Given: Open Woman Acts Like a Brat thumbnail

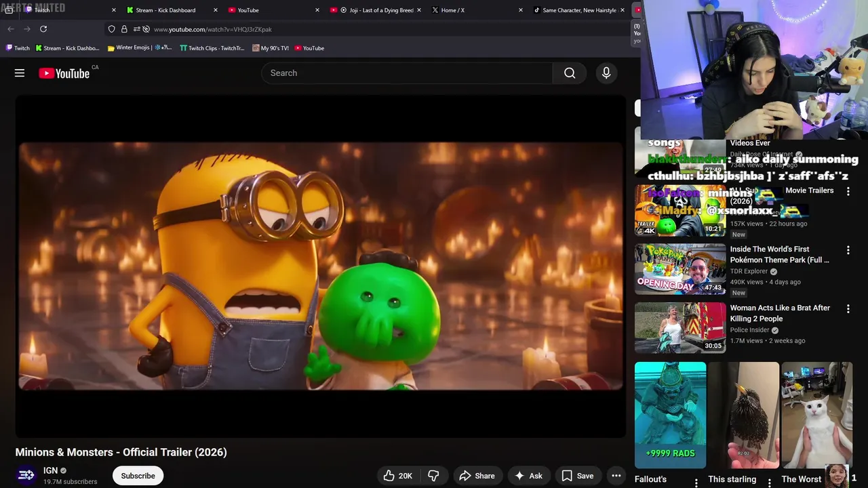Looking at the screenshot, I should pos(680,328).
